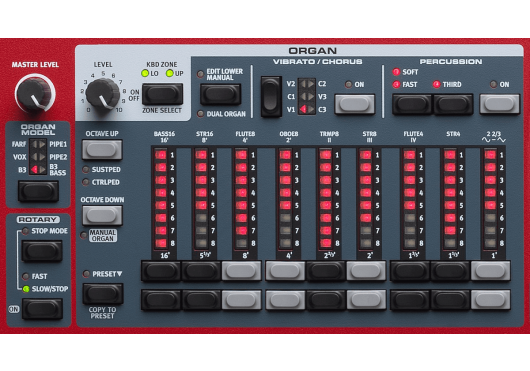This screenshot has height=371, width=530.
Task: Click the Octave Down button
Action: [102, 215]
